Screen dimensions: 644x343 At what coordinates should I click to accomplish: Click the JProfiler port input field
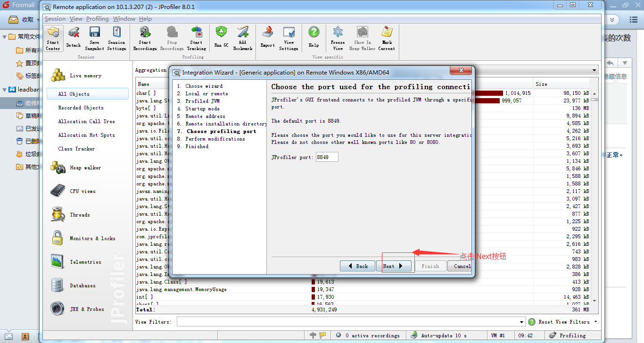click(327, 157)
